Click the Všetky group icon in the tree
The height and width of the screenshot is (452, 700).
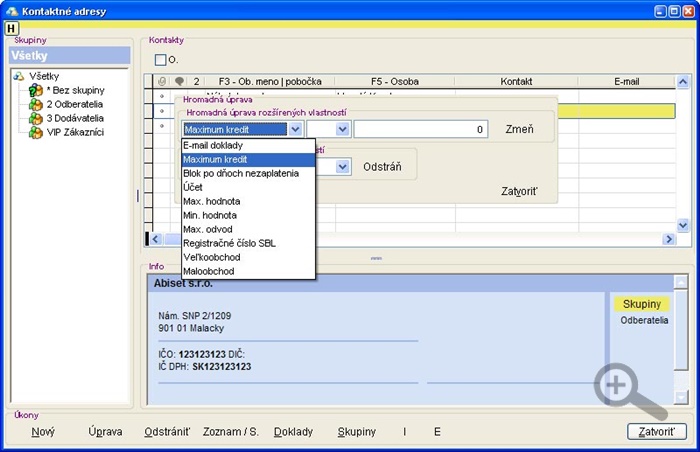pos(19,76)
